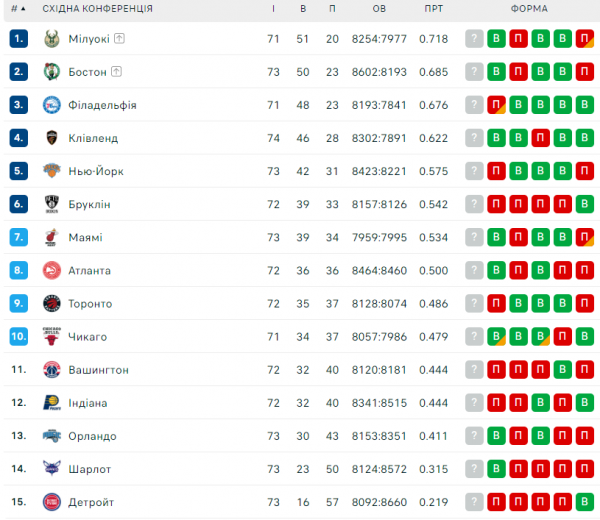The height and width of the screenshot is (520, 600).
Task: Click the Cleveland Cavaliers logo
Action: point(52,138)
